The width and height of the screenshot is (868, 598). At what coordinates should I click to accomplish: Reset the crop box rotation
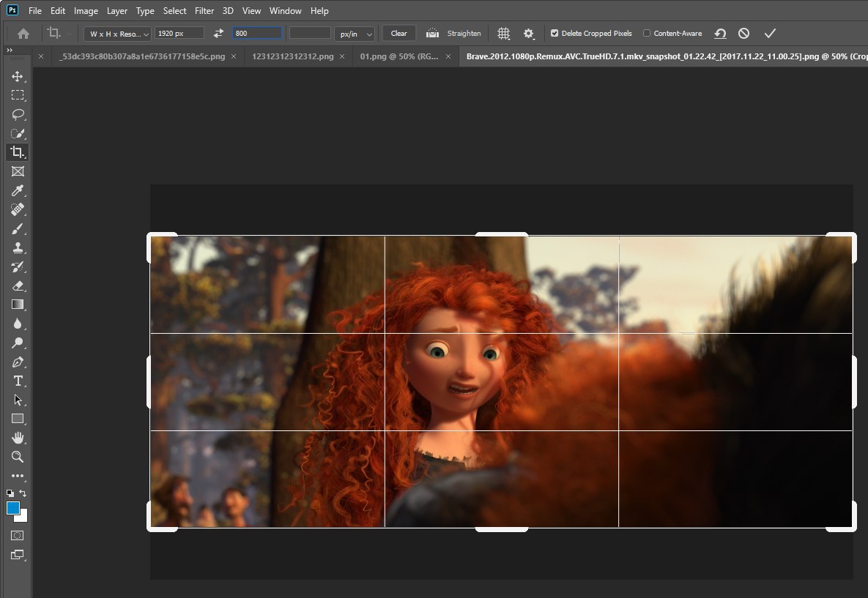(719, 33)
